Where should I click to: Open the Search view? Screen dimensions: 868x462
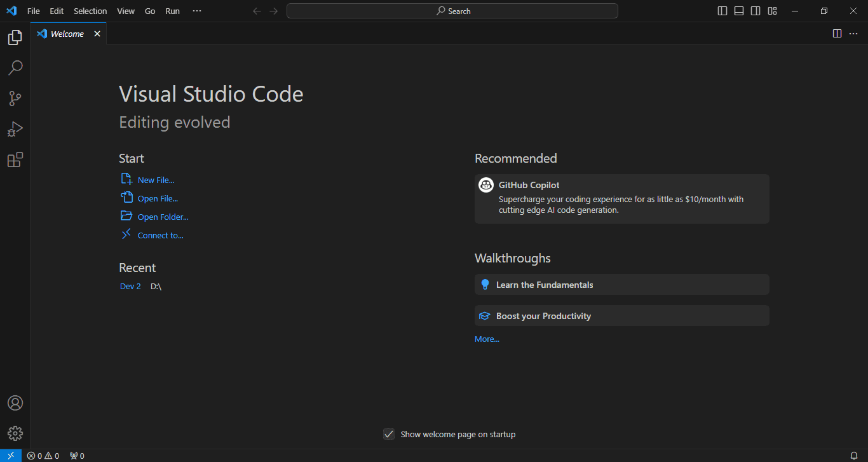(15, 67)
